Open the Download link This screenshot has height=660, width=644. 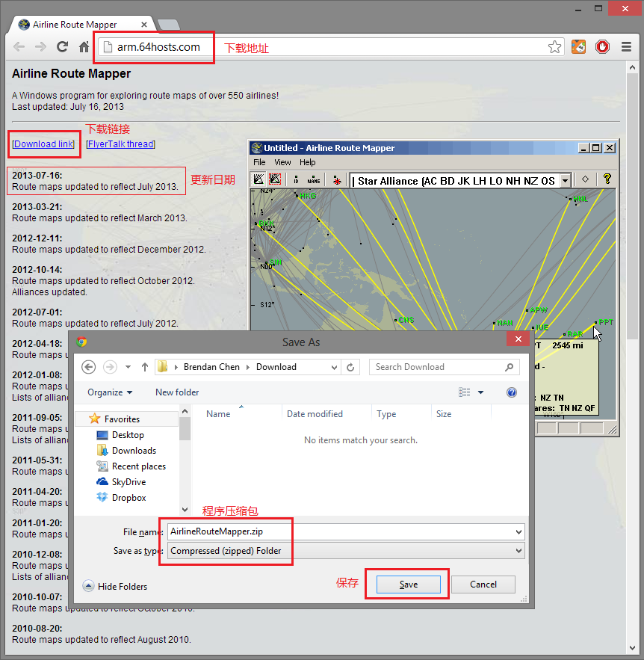click(x=44, y=144)
